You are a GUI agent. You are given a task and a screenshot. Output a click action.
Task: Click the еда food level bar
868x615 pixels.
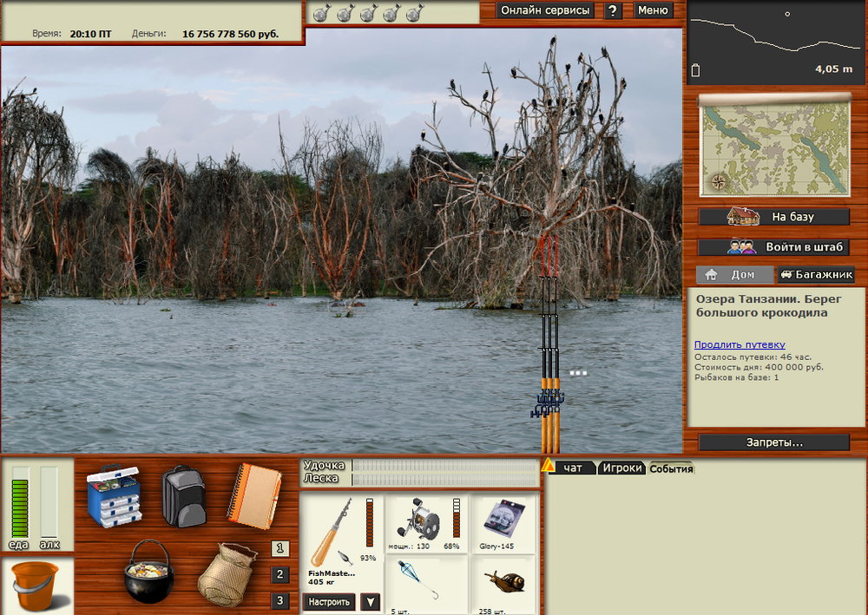point(19,503)
